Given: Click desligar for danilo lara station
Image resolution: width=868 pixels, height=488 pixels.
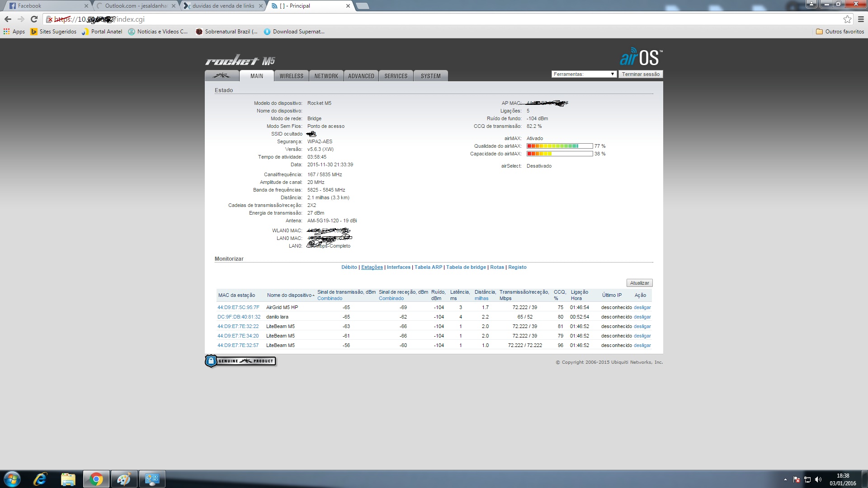Looking at the screenshot, I should 642,317.
